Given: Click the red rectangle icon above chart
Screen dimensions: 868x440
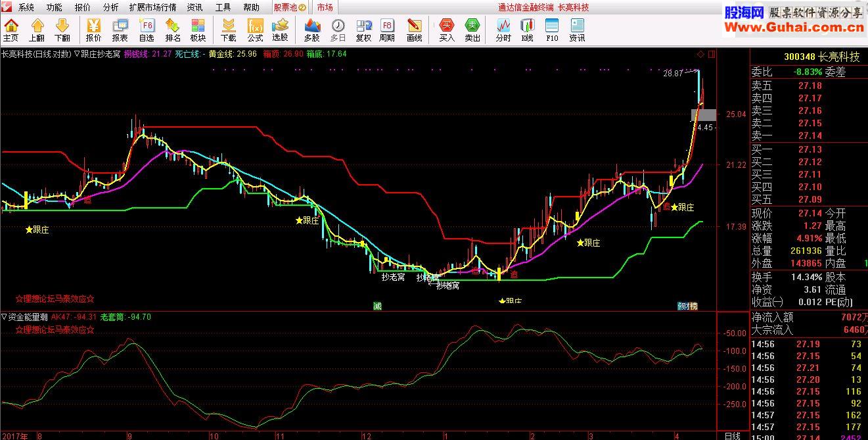Looking at the screenshot, I should pyautogui.click(x=712, y=54).
